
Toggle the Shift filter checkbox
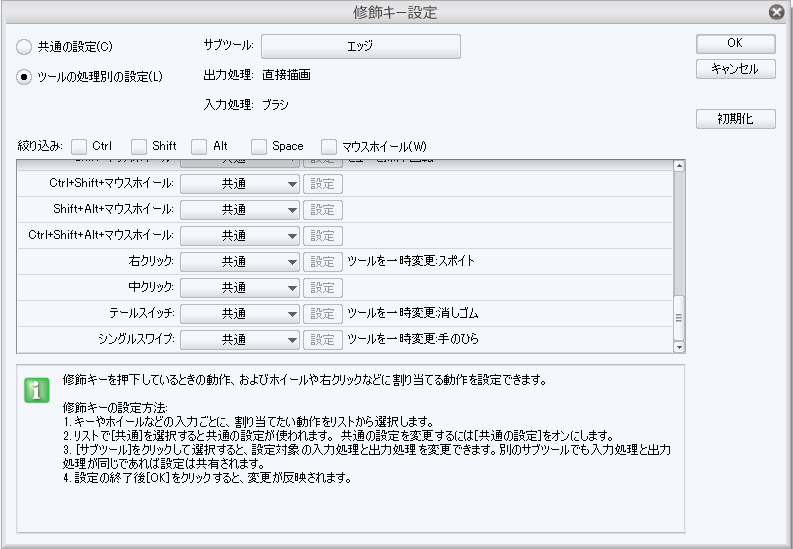139,146
